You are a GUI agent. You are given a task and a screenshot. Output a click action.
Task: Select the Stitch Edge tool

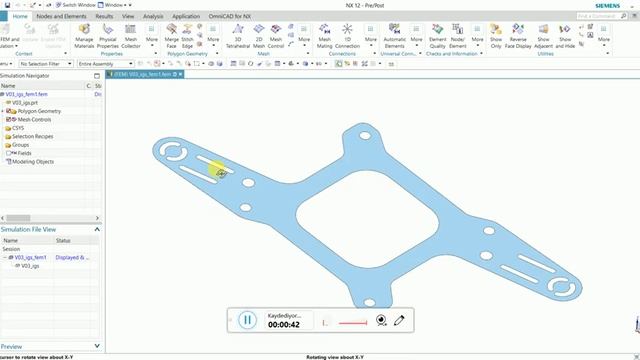(x=187, y=36)
